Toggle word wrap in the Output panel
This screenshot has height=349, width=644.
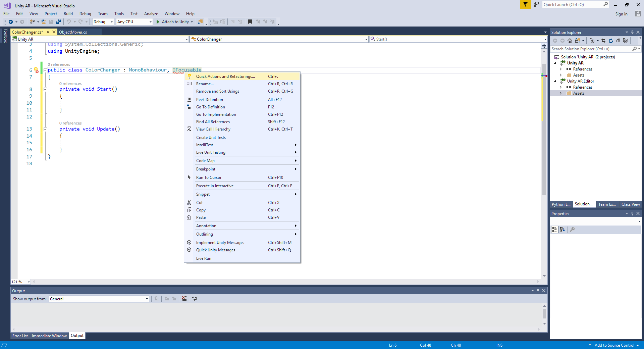(x=194, y=299)
